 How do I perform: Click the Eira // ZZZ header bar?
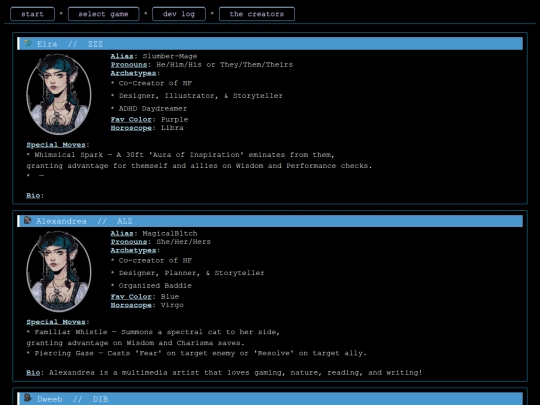click(270, 44)
